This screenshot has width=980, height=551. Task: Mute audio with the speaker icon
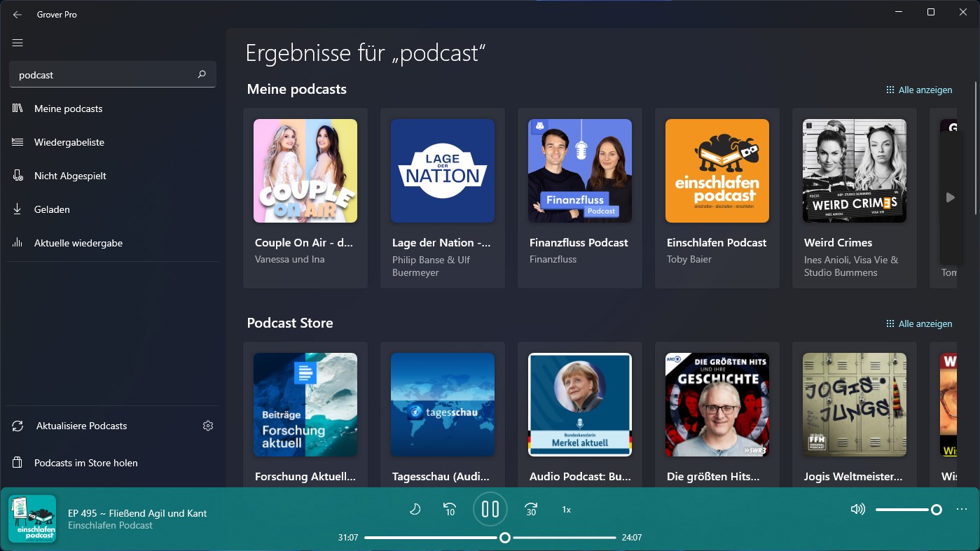(858, 509)
